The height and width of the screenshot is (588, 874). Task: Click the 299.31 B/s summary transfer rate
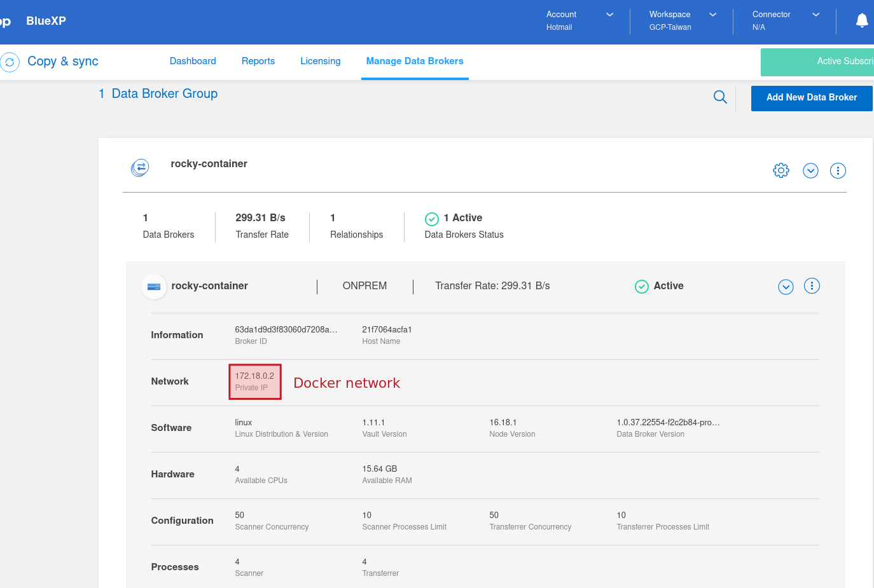pyautogui.click(x=260, y=218)
